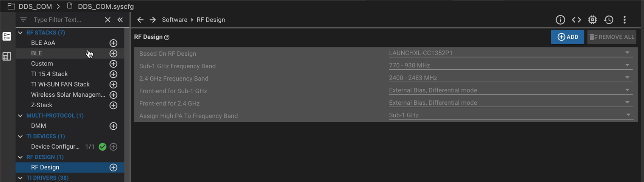Click the plus icon next to Z-Stack
The image size is (644, 182).
pos(113,105)
